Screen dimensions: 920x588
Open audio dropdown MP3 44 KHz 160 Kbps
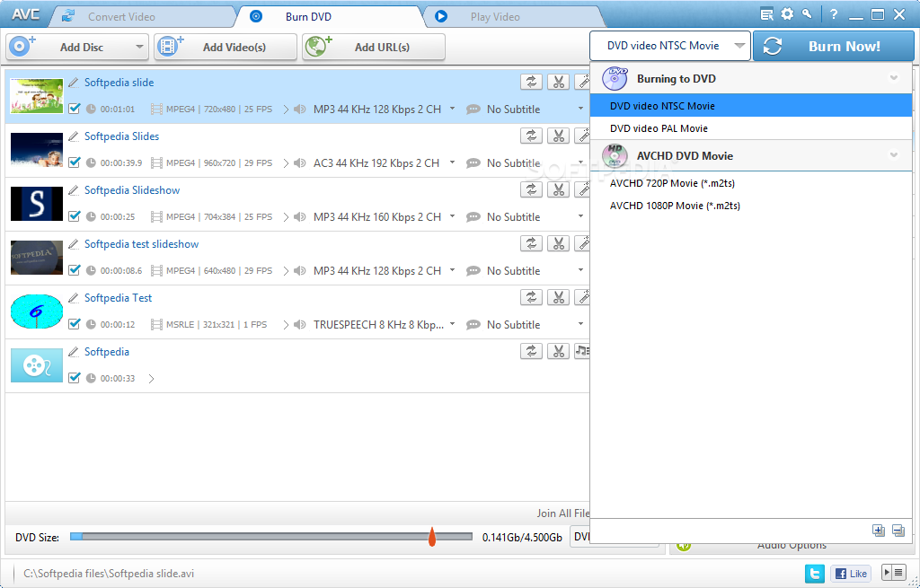click(x=453, y=216)
